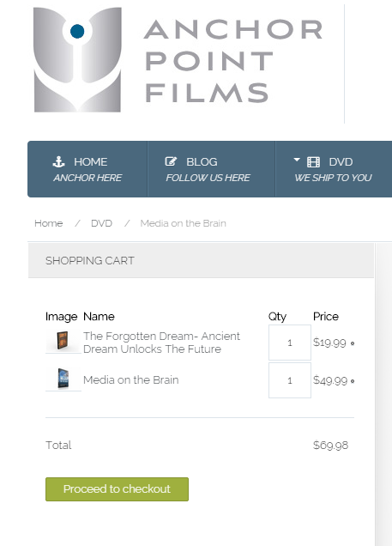Remove Media on the Brain via circle icon
Viewport: 392px width, 546px height.
(353, 381)
